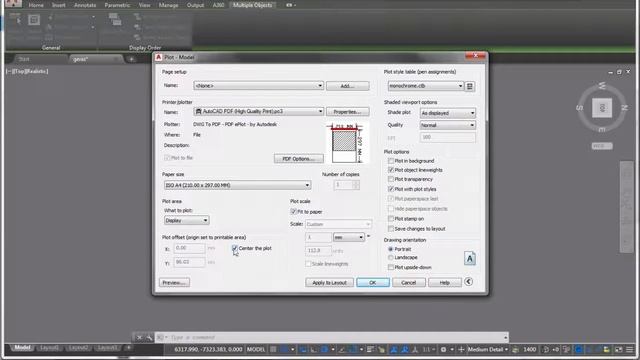Cancel the Plot dialog
640x360 pixels.
409,282
